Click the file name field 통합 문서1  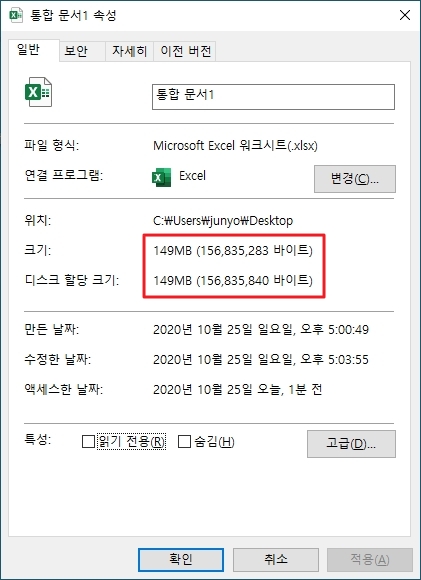(x=273, y=97)
